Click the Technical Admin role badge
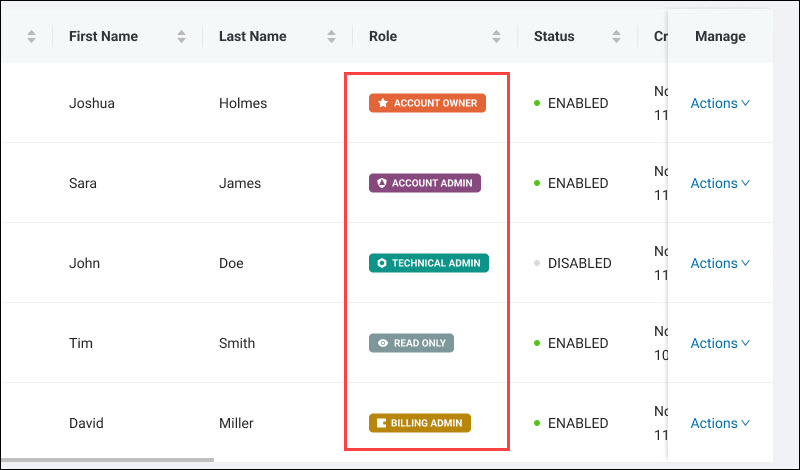The height and width of the screenshot is (470, 800). tap(428, 263)
